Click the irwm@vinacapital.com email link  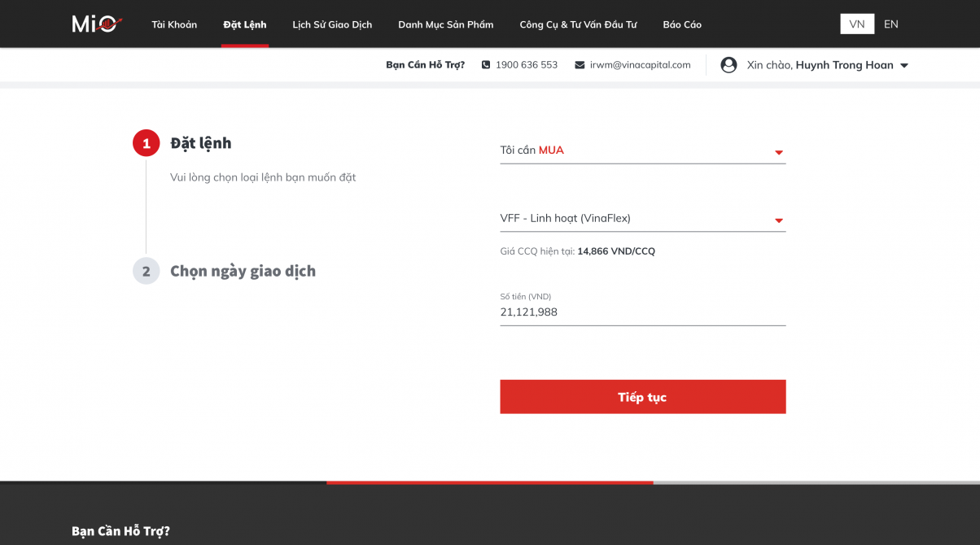(640, 65)
